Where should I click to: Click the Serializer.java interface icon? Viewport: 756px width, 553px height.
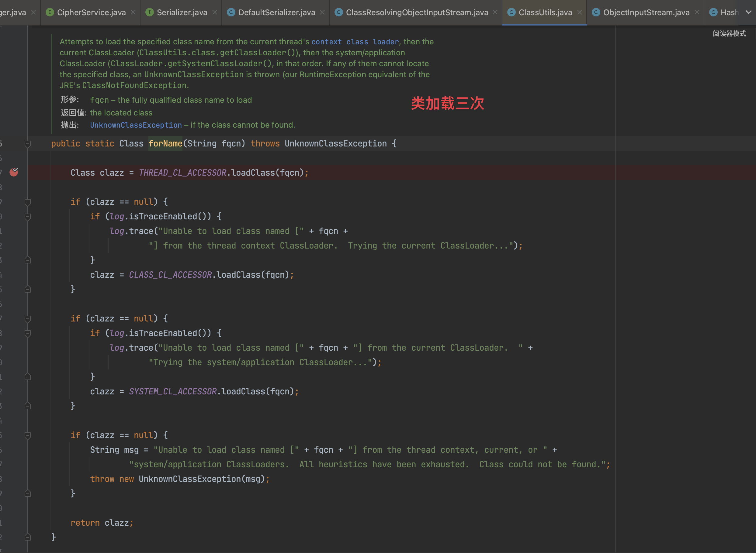point(149,12)
